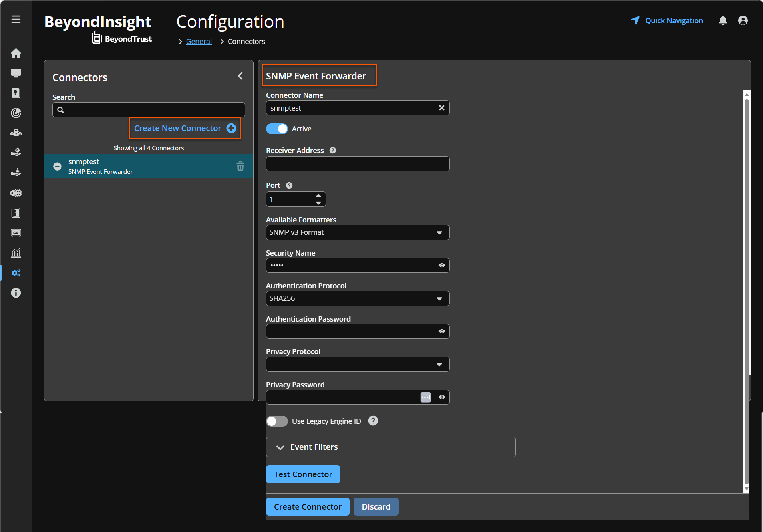
Task: Open the bar chart analytics icon
Action: click(16, 253)
